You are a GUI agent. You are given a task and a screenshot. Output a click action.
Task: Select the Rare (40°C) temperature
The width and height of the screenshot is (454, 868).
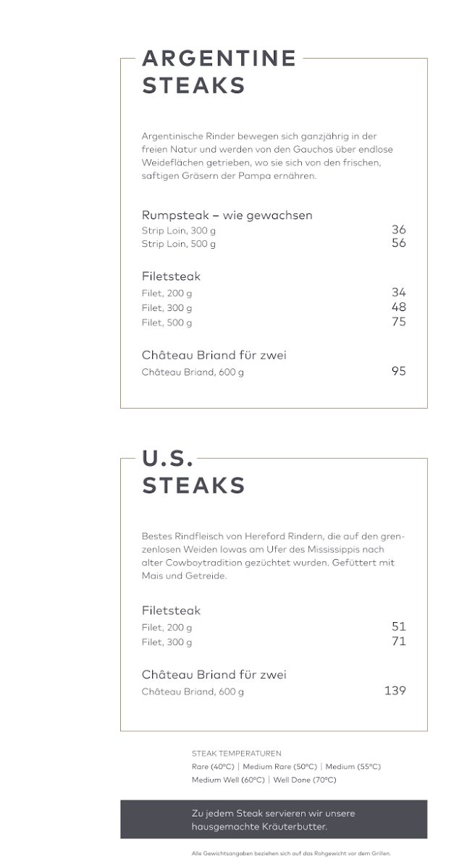point(212,767)
